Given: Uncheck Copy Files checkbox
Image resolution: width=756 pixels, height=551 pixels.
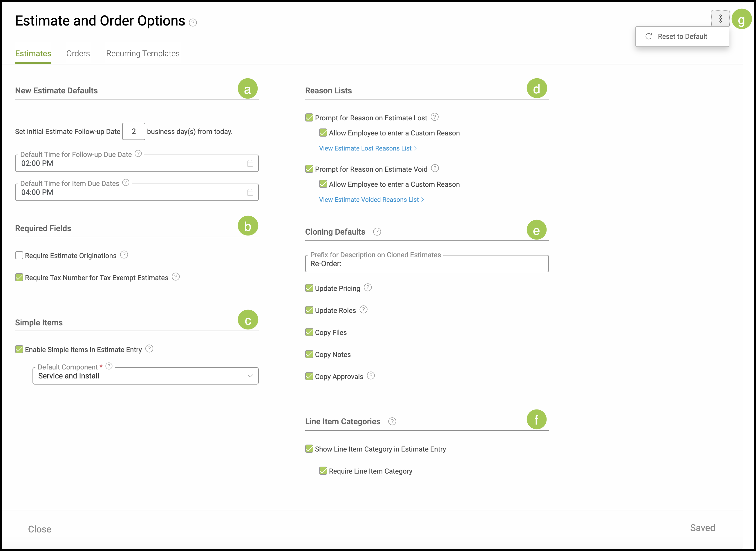Looking at the screenshot, I should point(309,332).
